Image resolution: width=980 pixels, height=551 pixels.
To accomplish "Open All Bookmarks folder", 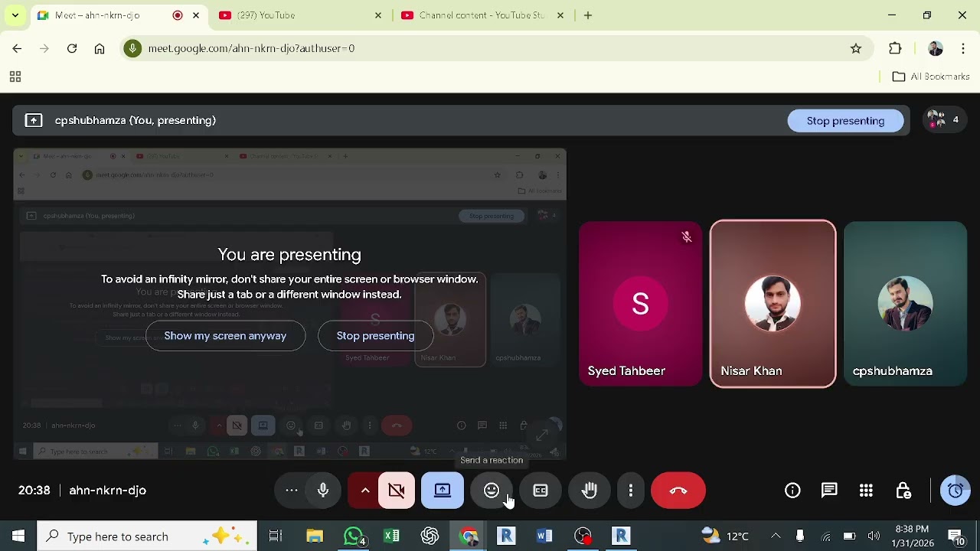I will pyautogui.click(x=931, y=77).
